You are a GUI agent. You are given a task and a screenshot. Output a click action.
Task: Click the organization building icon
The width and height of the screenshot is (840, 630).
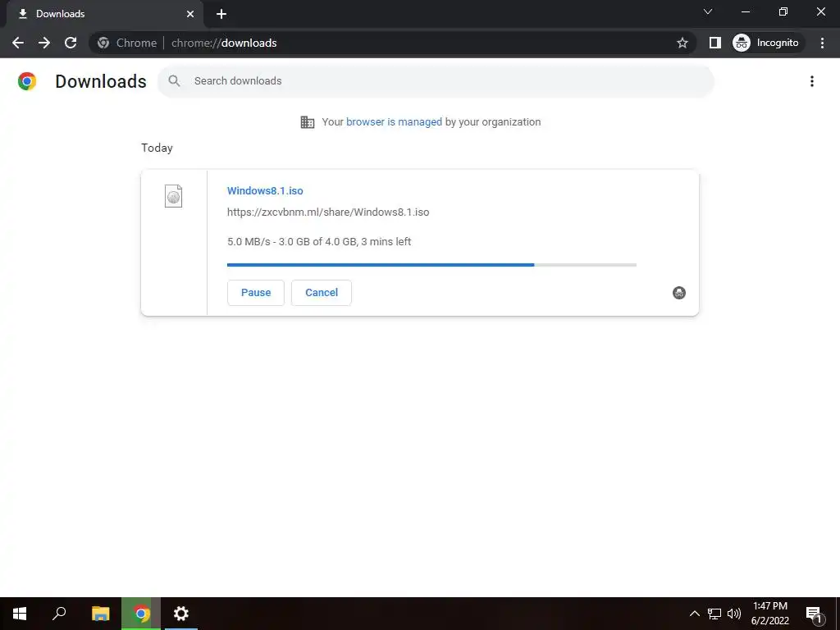pyautogui.click(x=308, y=122)
